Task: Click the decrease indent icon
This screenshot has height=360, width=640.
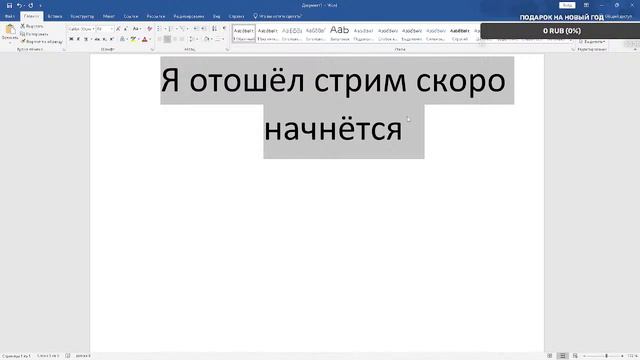Action: pyautogui.click(x=196, y=29)
